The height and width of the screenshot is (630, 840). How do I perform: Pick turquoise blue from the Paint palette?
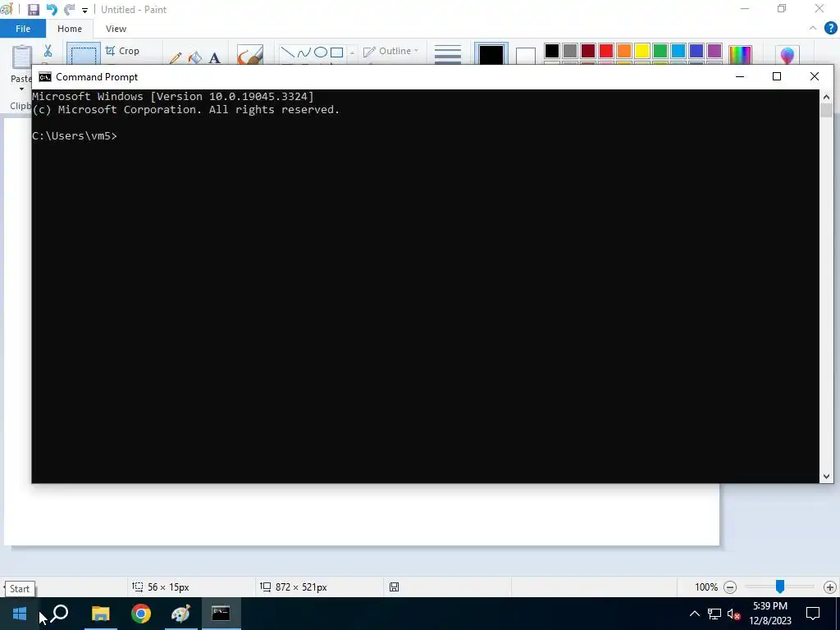[678, 51]
